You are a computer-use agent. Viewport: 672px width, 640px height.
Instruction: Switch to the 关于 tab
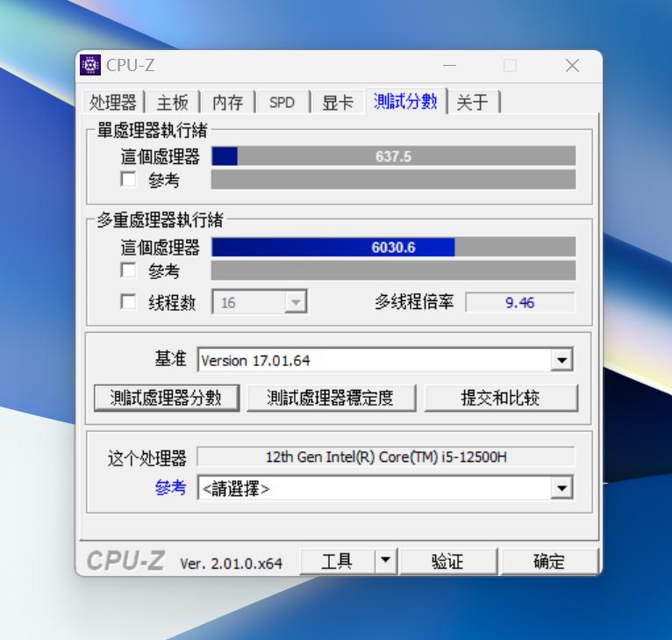[x=472, y=102]
